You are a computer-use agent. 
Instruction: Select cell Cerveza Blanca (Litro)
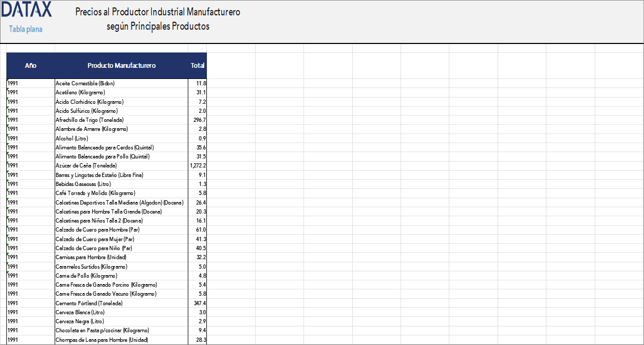click(x=121, y=312)
